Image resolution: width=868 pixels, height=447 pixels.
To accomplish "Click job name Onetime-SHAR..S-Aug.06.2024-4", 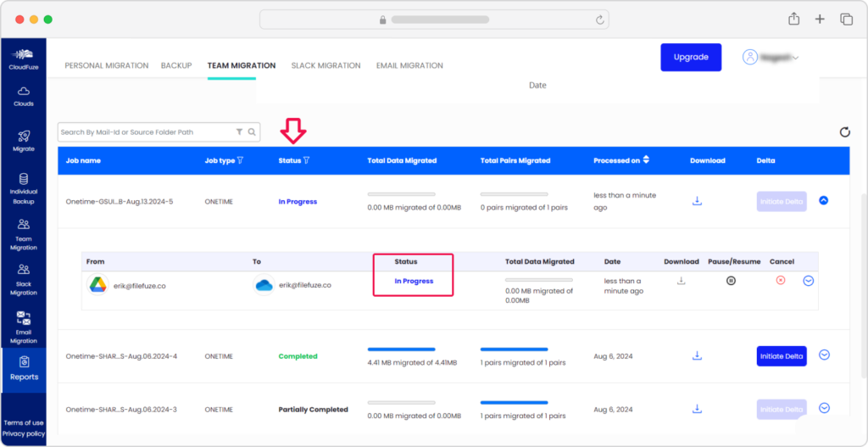I will click(x=121, y=355).
